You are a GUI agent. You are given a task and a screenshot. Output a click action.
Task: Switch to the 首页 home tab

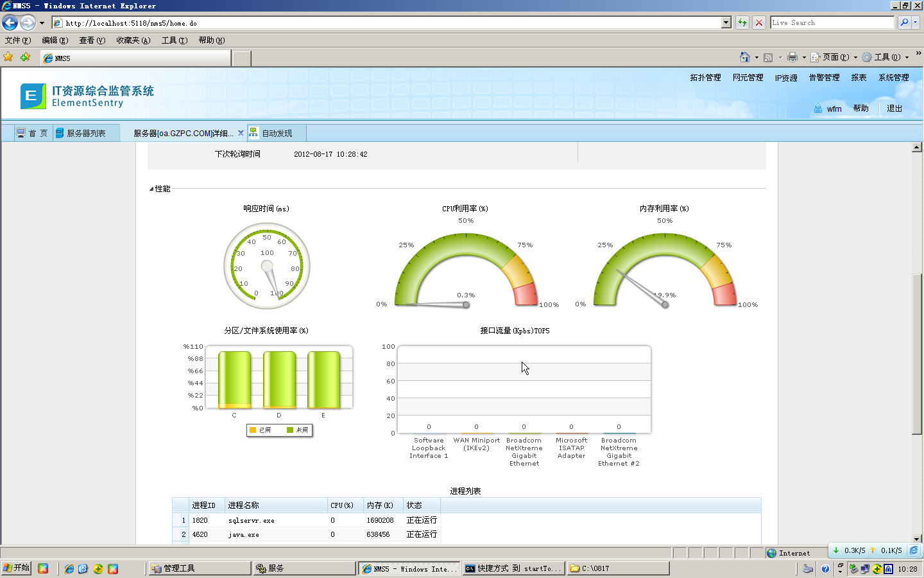tap(32, 133)
